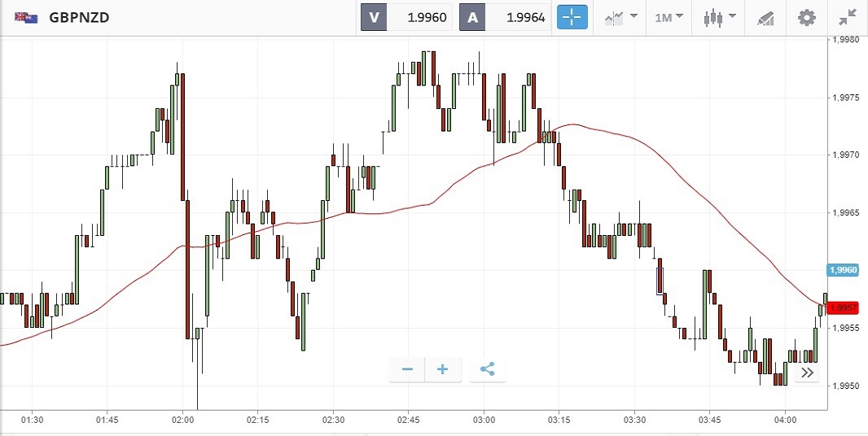Select the drawing tools pencil icon
The width and height of the screenshot is (868, 436).
tap(765, 17)
